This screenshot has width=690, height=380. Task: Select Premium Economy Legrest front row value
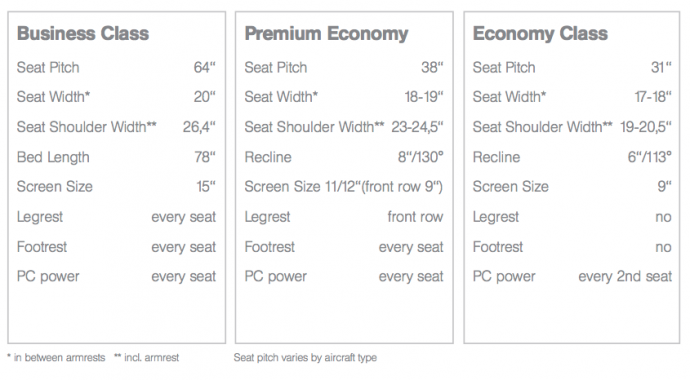[415, 217]
